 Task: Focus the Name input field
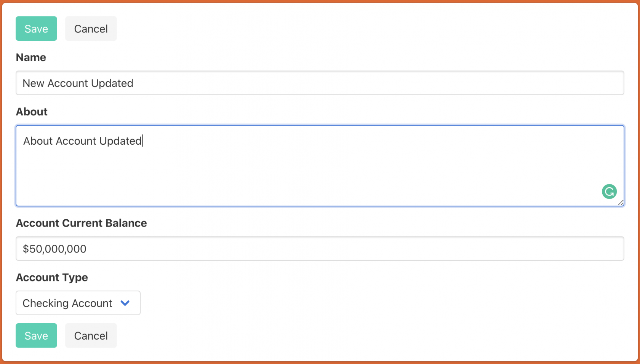point(320,83)
